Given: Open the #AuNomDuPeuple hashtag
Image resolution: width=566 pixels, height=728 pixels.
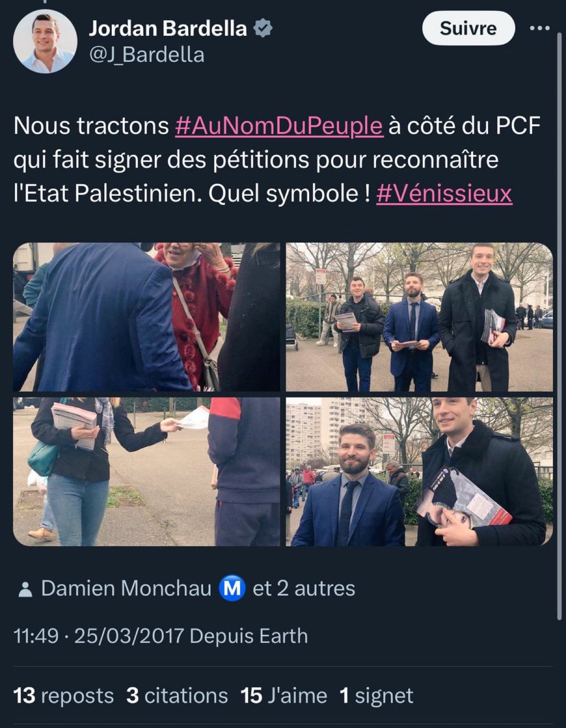Looking at the screenshot, I should [x=279, y=126].
